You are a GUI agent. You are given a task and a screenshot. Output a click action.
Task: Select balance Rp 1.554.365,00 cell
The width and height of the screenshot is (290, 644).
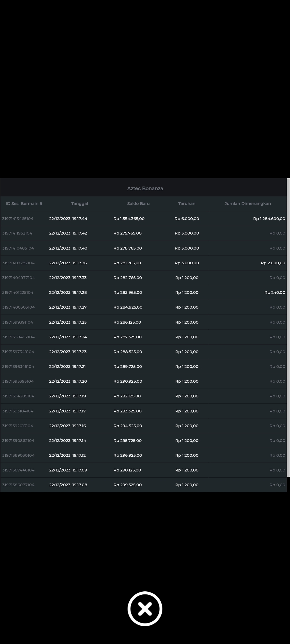[129, 219]
